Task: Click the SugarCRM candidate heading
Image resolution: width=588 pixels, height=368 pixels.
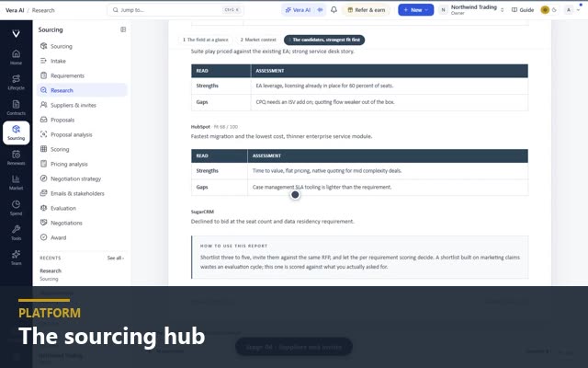Action: (x=202, y=212)
